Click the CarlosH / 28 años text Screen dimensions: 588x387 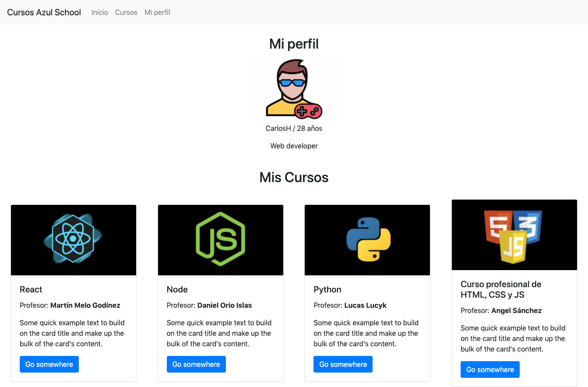(x=294, y=128)
